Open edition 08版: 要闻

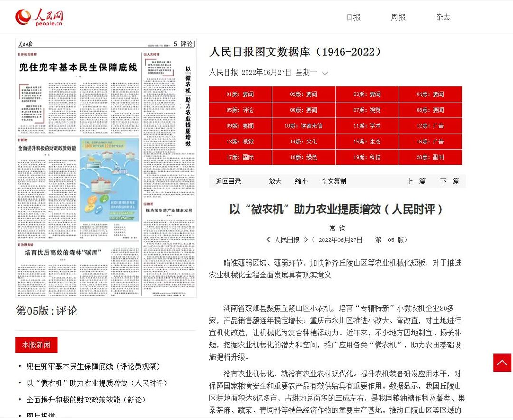tap(430, 110)
